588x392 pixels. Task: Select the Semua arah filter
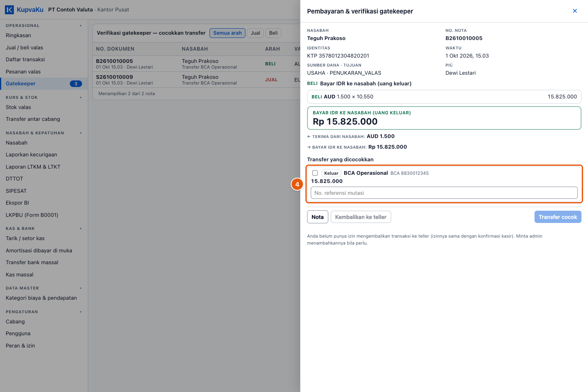pos(227,33)
